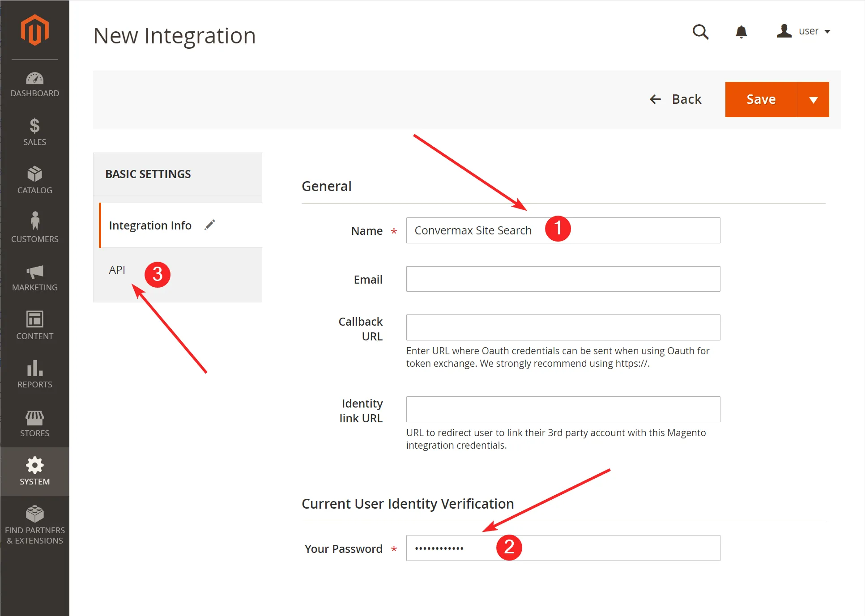Switch to the API tab
This screenshot has height=616, width=865.
[x=117, y=270]
